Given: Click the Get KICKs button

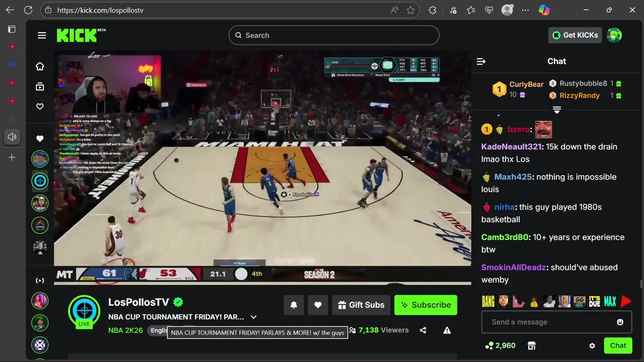Looking at the screenshot, I should 575,35.
